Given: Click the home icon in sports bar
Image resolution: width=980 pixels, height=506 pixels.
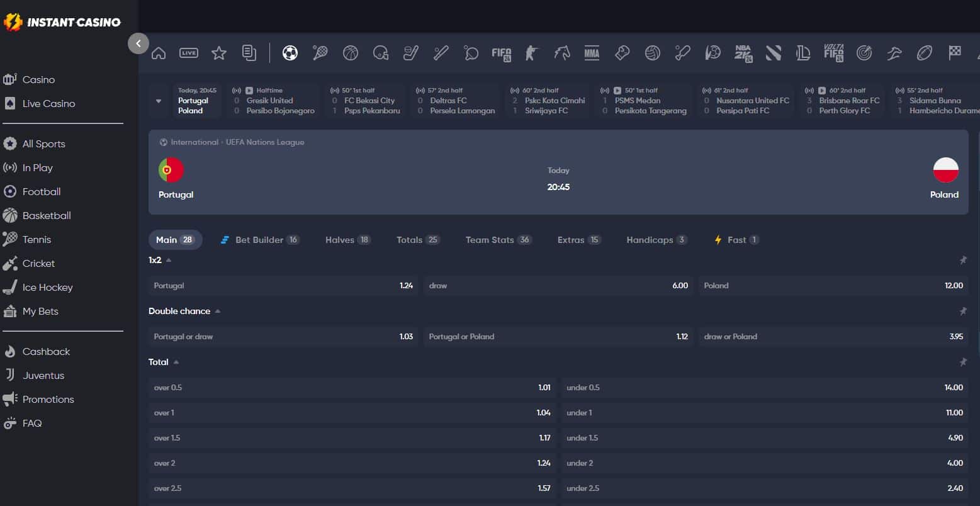Looking at the screenshot, I should 159,53.
